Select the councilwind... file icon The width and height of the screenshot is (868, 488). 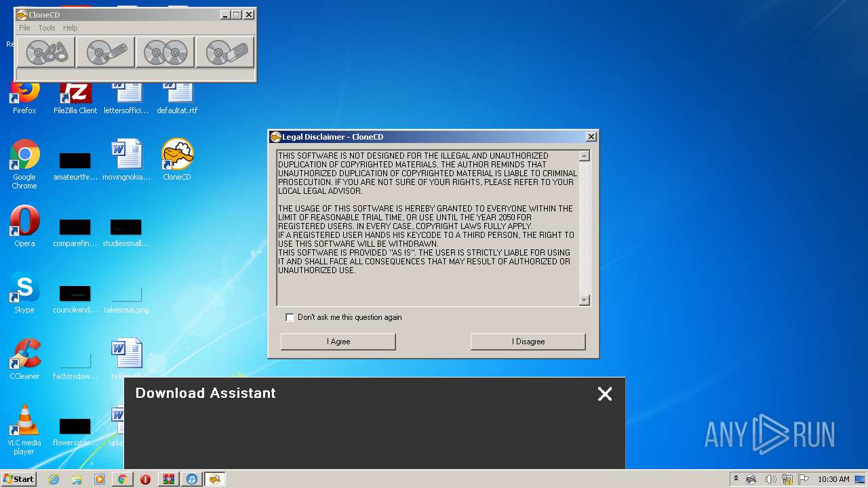[75, 298]
